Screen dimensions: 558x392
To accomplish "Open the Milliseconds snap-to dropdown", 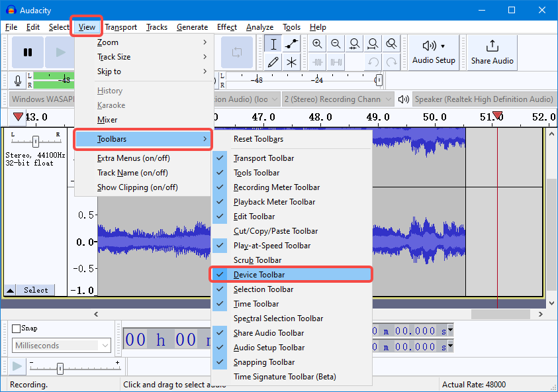I will click(x=62, y=346).
